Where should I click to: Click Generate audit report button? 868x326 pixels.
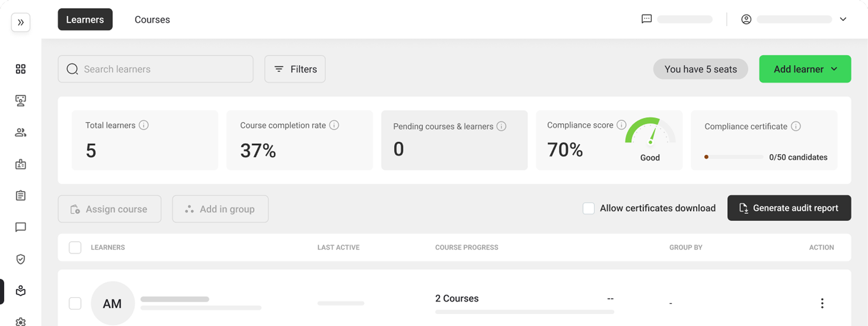pyautogui.click(x=789, y=208)
